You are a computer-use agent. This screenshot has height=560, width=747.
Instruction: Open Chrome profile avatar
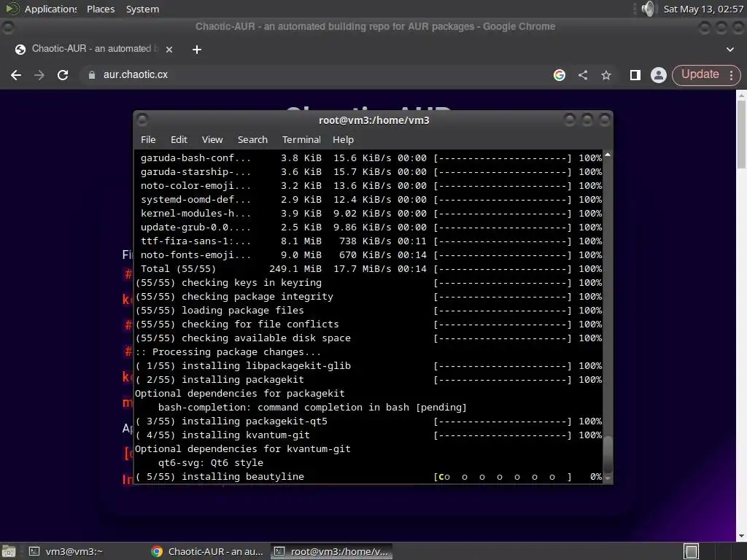point(659,75)
